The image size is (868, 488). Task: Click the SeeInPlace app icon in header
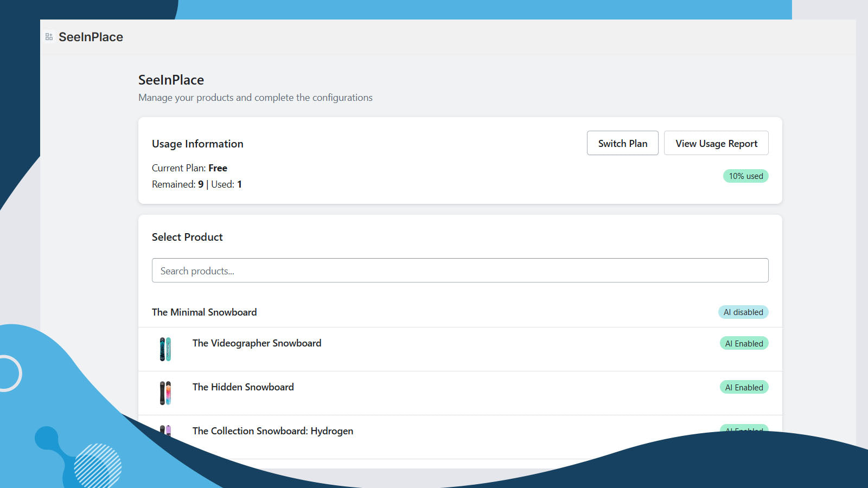click(x=49, y=37)
